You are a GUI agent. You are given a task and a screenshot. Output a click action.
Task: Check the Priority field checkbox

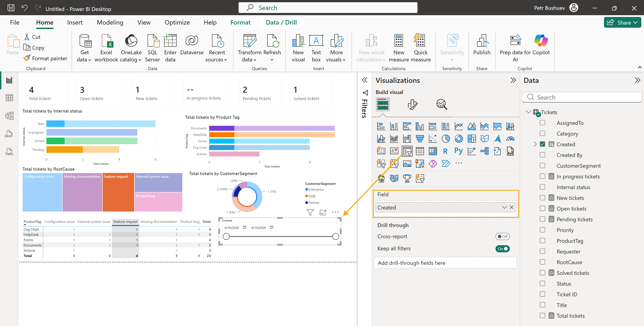(542, 230)
